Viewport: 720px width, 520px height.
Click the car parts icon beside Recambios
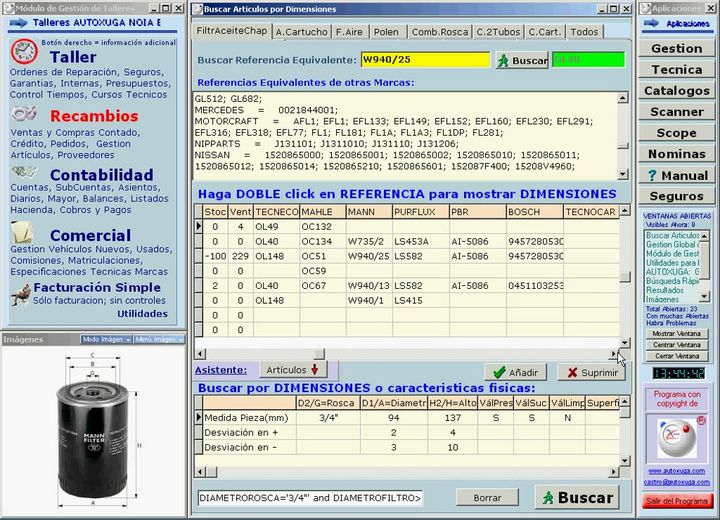pos(24,113)
